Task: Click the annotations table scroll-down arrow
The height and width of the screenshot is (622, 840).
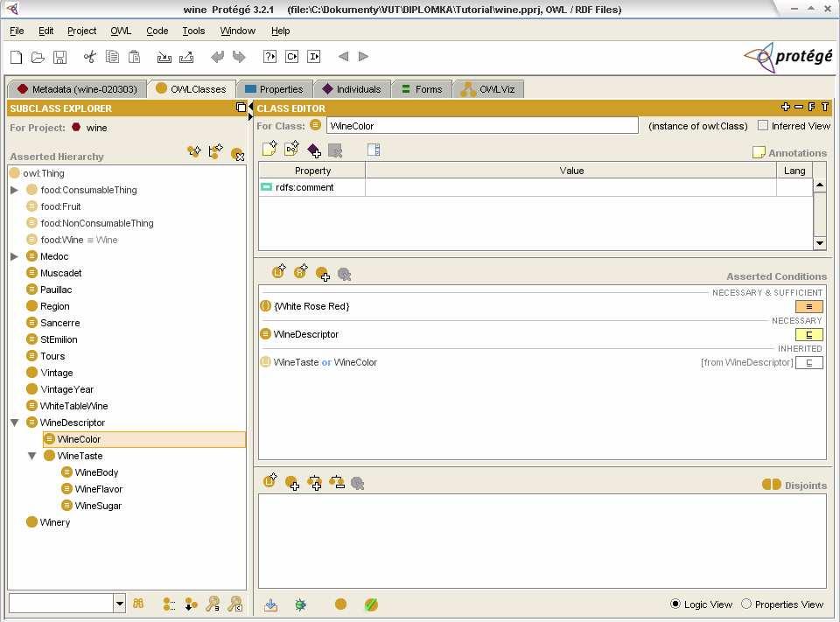Action: tap(820, 243)
